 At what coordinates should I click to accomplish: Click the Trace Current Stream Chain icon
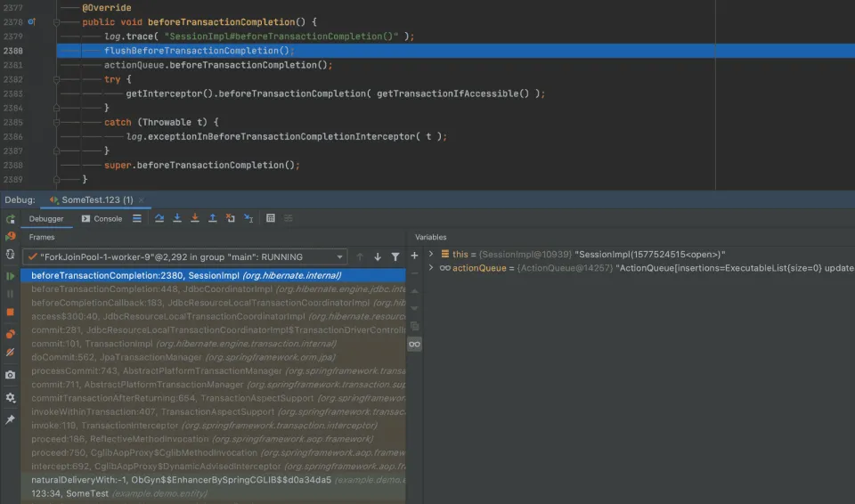point(288,218)
